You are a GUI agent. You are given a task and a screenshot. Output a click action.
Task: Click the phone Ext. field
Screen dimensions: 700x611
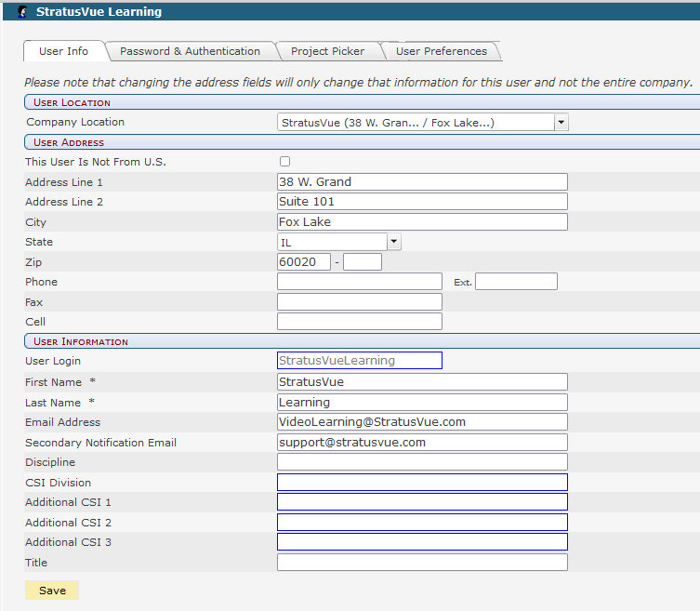pyautogui.click(x=516, y=282)
